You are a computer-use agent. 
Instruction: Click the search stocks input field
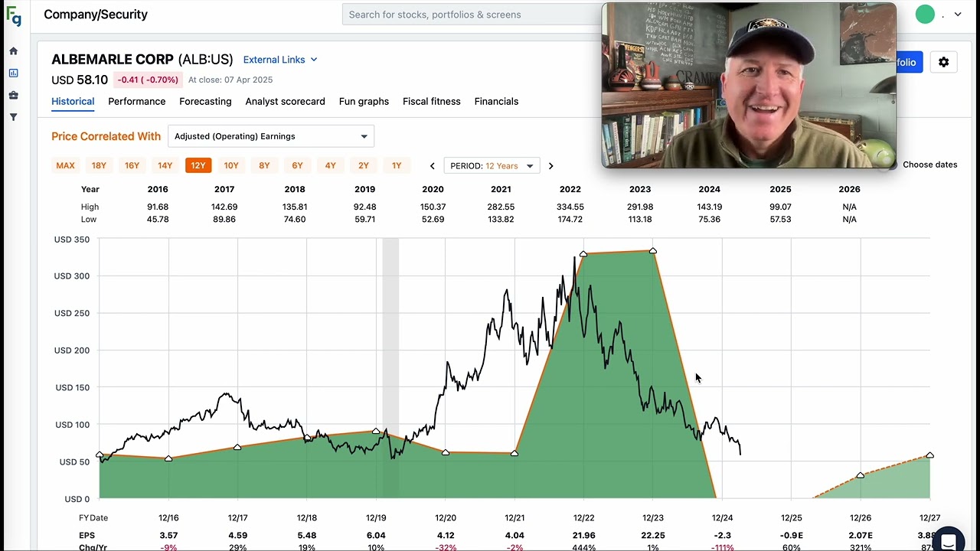coord(471,15)
